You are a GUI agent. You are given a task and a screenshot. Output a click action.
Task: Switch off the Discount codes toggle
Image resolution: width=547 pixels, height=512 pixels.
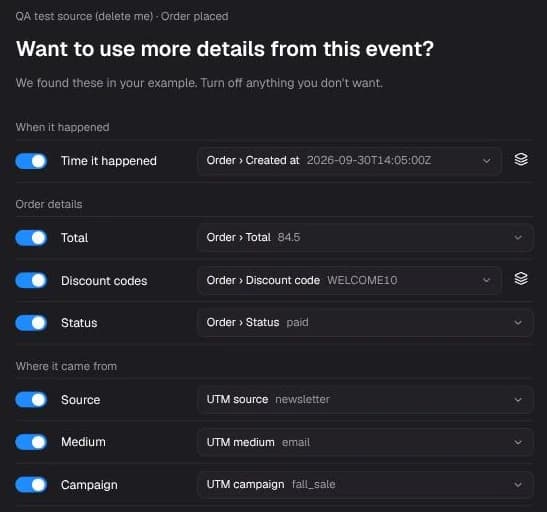(x=31, y=280)
